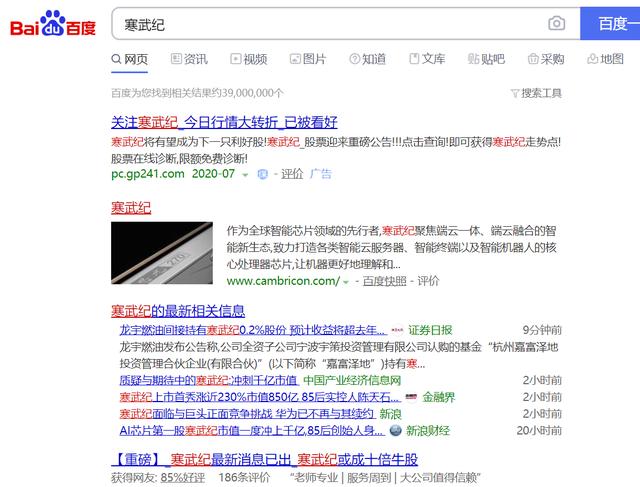The width and height of the screenshot is (640, 487).
Task: Click the 9分钟前 timestamp
Action: coord(542,330)
